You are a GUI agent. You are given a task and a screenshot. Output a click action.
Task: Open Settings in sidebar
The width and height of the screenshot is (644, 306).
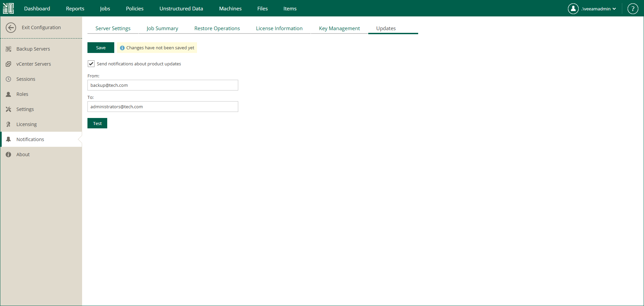[41, 109]
